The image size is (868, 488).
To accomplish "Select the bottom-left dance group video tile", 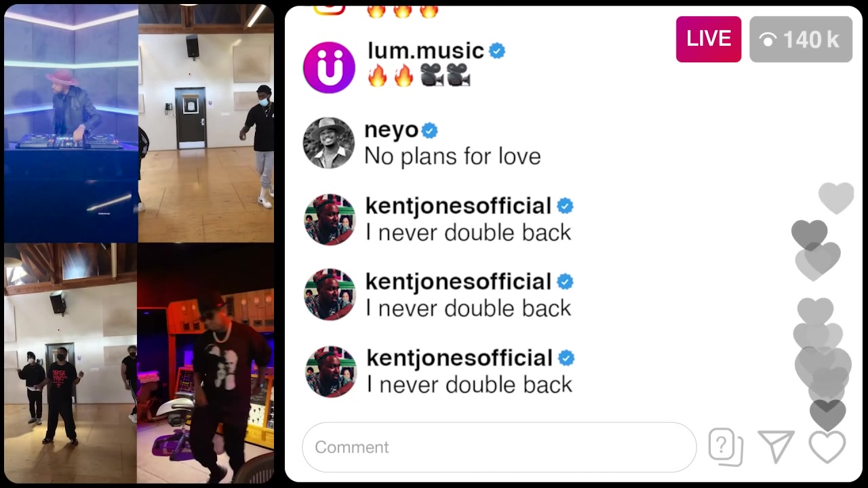I will click(71, 363).
